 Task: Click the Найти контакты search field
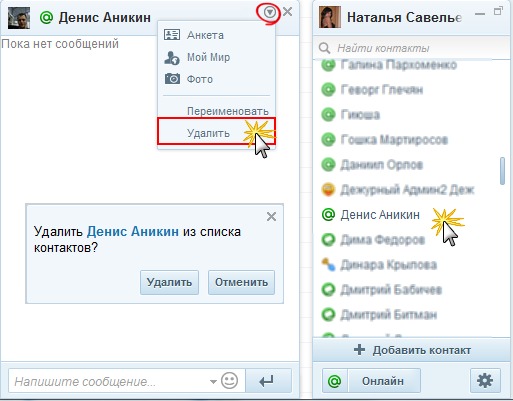pyautogui.click(x=412, y=48)
